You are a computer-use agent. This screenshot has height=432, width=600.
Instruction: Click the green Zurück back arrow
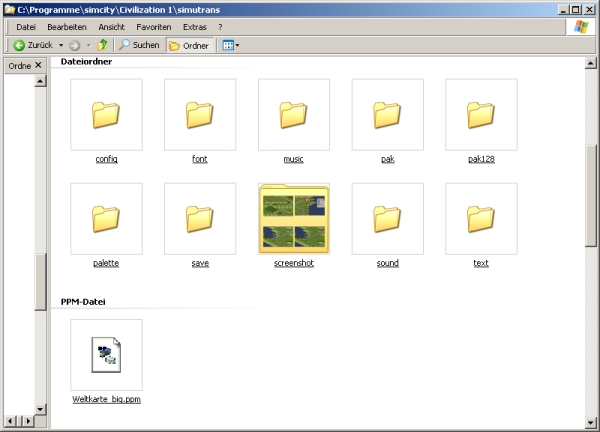(x=19, y=45)
